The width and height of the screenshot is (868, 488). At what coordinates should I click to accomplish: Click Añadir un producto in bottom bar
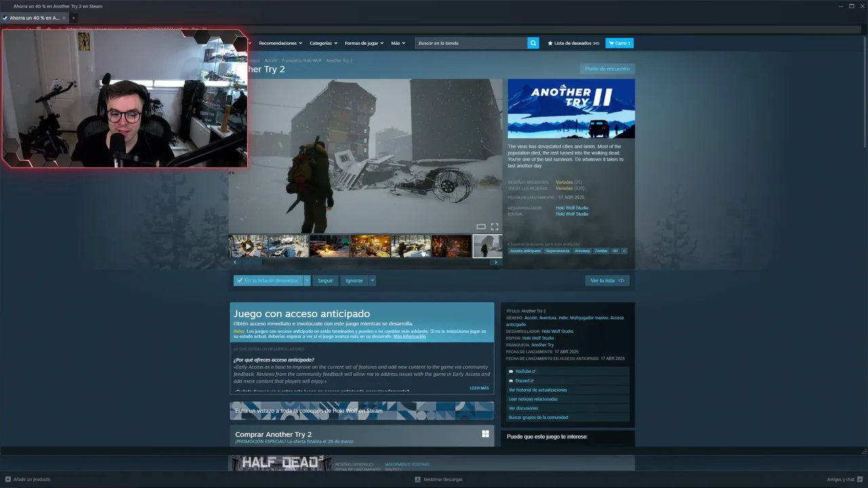point(28,479)
